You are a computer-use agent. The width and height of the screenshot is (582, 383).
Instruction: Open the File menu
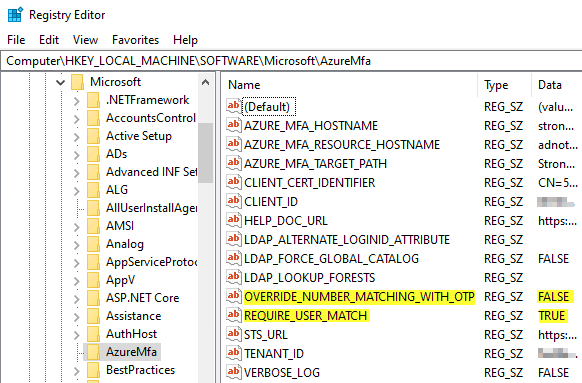16,40
